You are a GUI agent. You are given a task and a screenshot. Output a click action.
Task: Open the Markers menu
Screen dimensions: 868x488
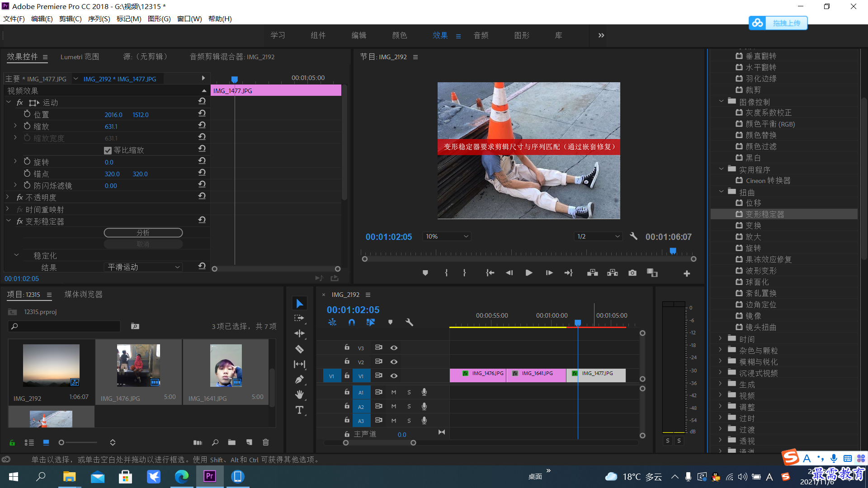point(129,19)
